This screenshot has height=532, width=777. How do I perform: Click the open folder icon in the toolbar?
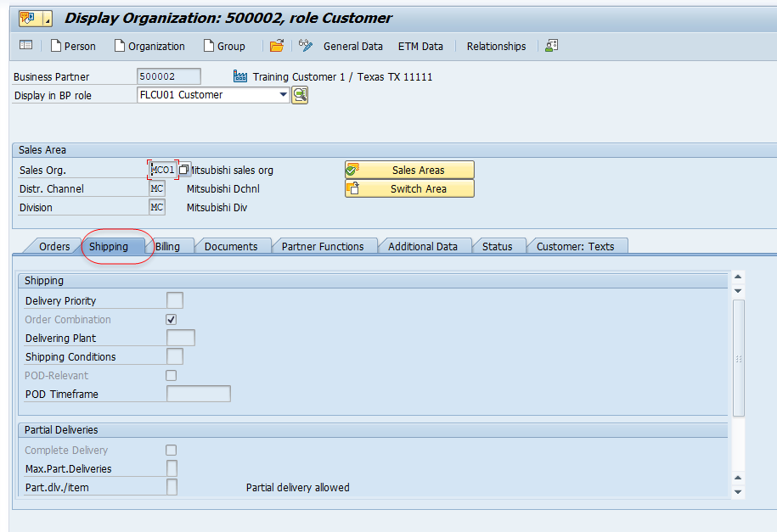pyautogui.click(x=277, y=47)
